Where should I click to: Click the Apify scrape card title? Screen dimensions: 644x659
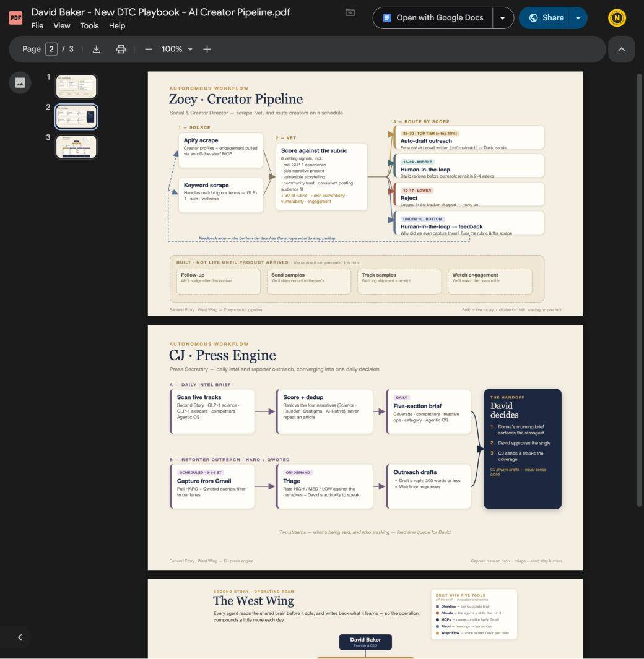[x=201, y=140]
